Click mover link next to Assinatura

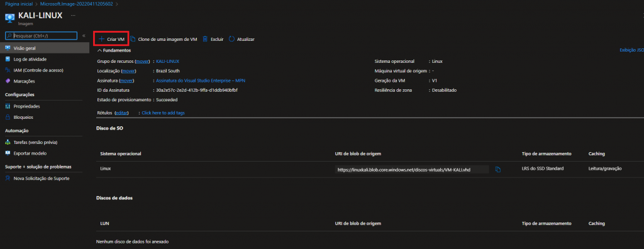coord(126,80)
